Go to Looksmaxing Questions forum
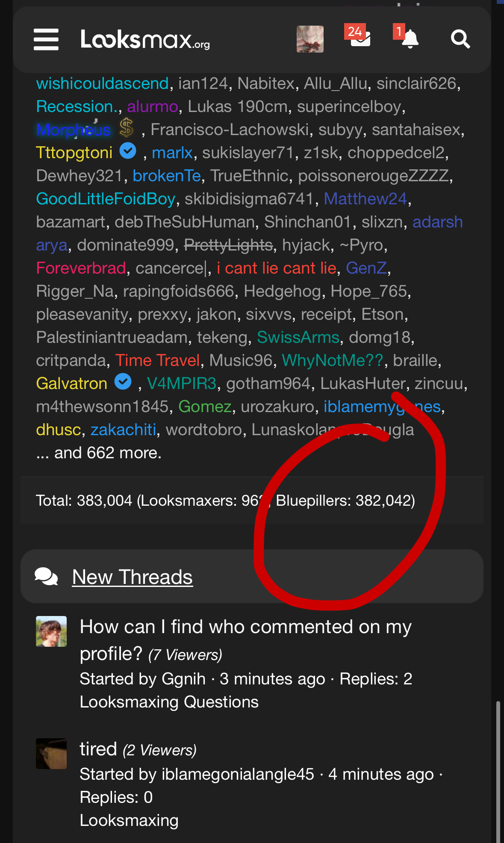The width and height of the screenshot is (504, 843). tap(169, 702)
